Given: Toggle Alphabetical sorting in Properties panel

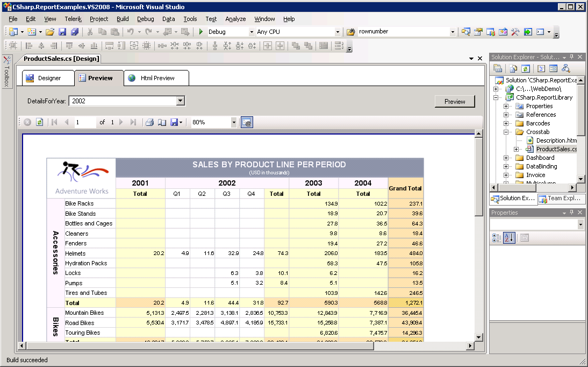Looking at the screenshot, I should 509,237.
